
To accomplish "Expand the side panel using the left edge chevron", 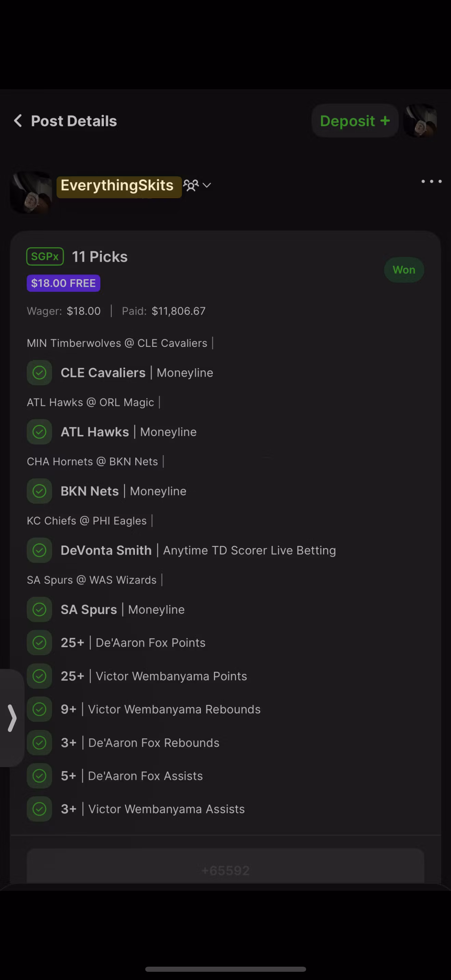I will click(x=12, y=718).
